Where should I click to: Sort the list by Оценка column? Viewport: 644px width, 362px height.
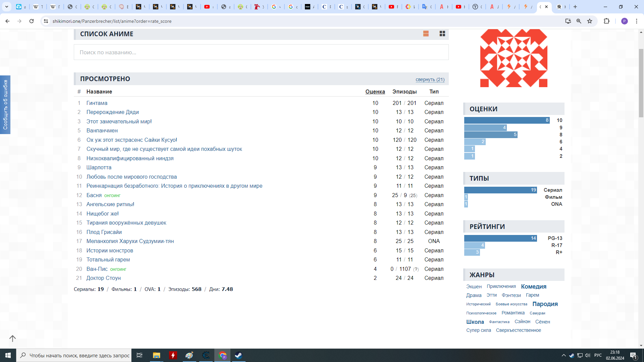(375, 92)
